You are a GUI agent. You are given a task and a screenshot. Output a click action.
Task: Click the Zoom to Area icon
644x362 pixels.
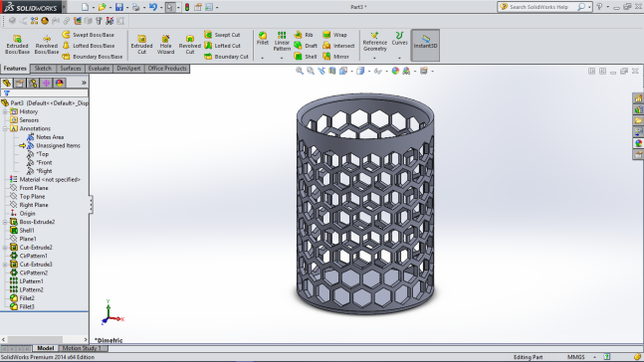pos(311,71)
